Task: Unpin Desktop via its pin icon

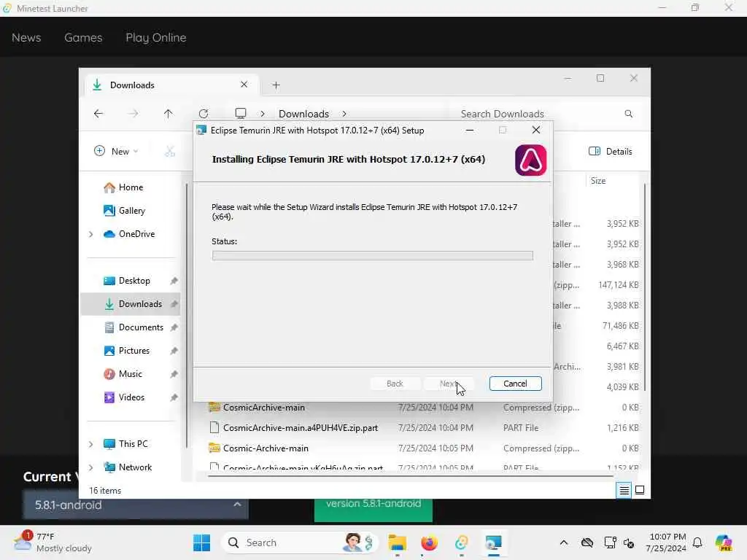Action: coord(174,281)
